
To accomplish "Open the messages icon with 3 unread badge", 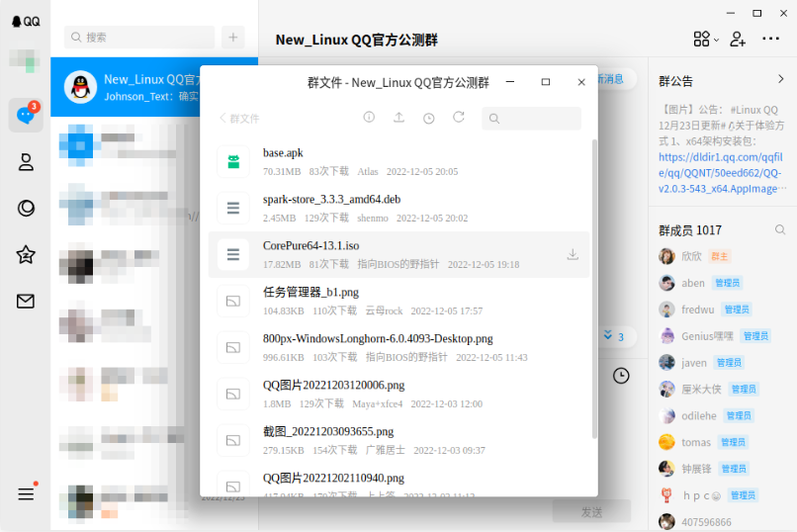I will [26, 115].
